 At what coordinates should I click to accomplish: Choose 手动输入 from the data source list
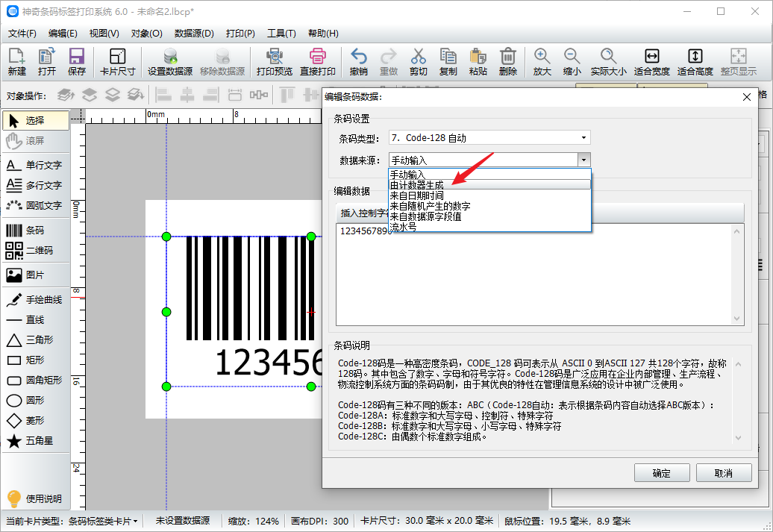tap(489, 175)
